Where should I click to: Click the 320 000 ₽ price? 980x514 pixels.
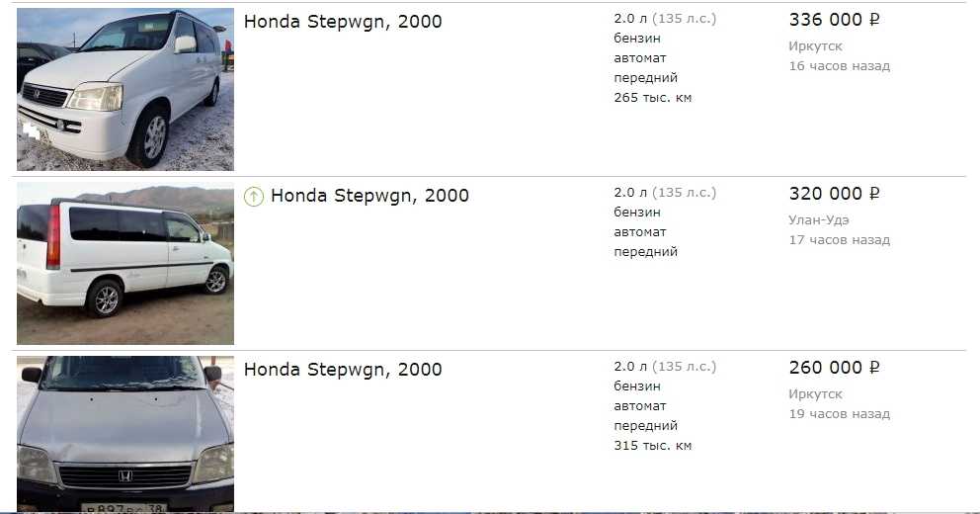coord(834,194)
